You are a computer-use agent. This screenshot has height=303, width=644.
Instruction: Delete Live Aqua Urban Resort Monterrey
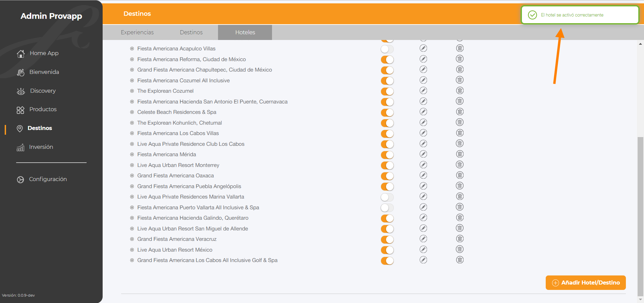tap(460, 165)
